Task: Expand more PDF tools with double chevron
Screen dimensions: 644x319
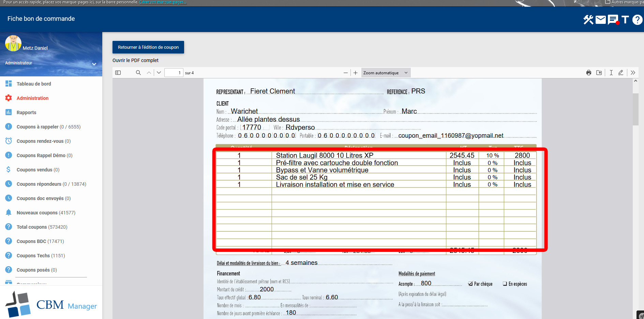Action: point(633,73)
